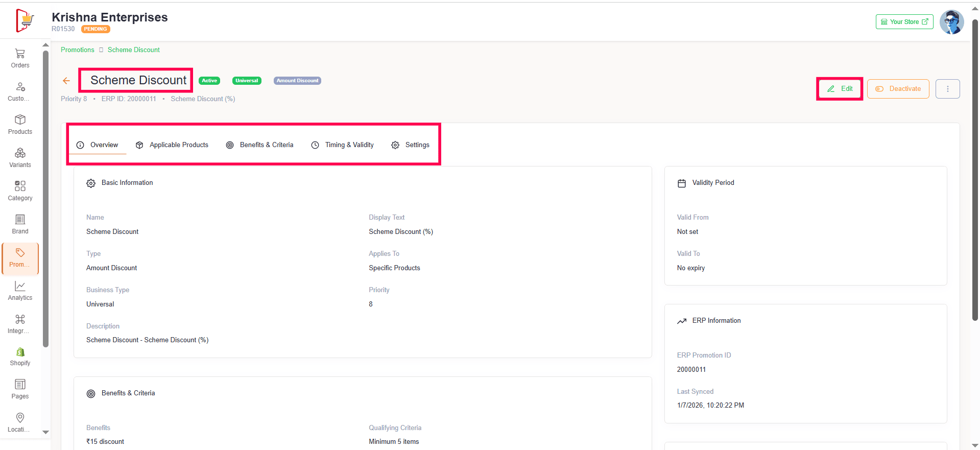Image resolution: width=980 pixels, height=450 pixels.
Task: Open Analytics from the sidebar
Action: point(20,291)
